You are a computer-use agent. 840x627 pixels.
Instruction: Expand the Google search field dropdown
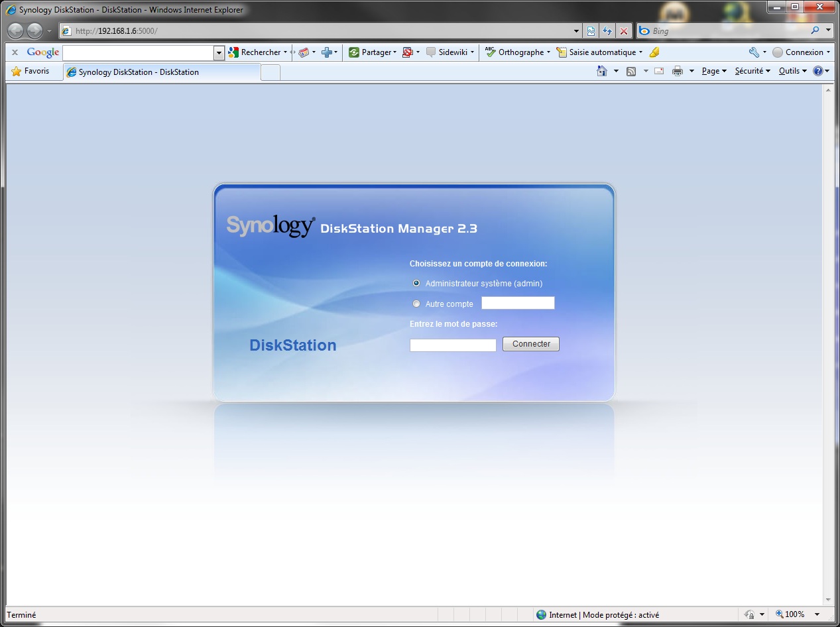219,52
